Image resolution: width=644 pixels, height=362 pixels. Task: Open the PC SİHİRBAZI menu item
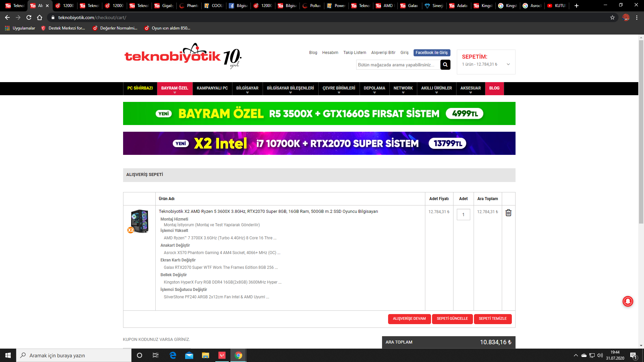tap(140, 88)
